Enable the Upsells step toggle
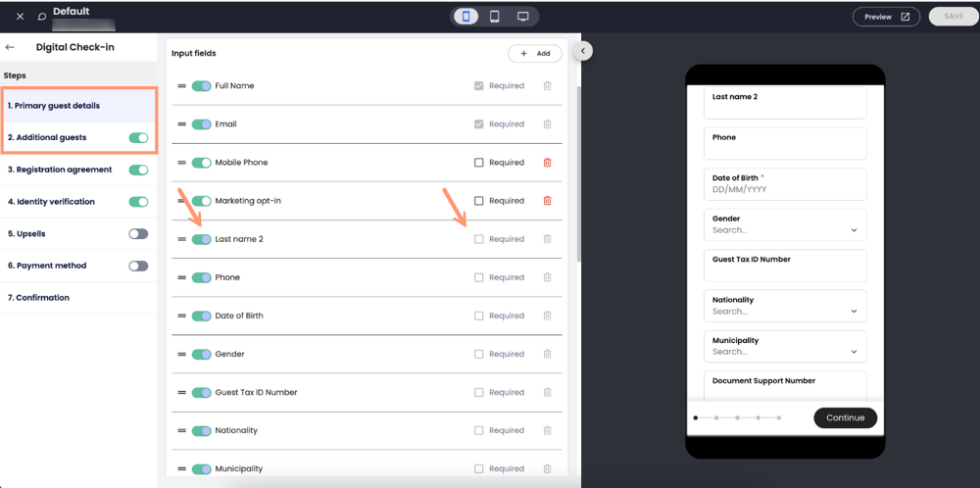980x488 pixels. pyautogui.click(x=138, y=234)
